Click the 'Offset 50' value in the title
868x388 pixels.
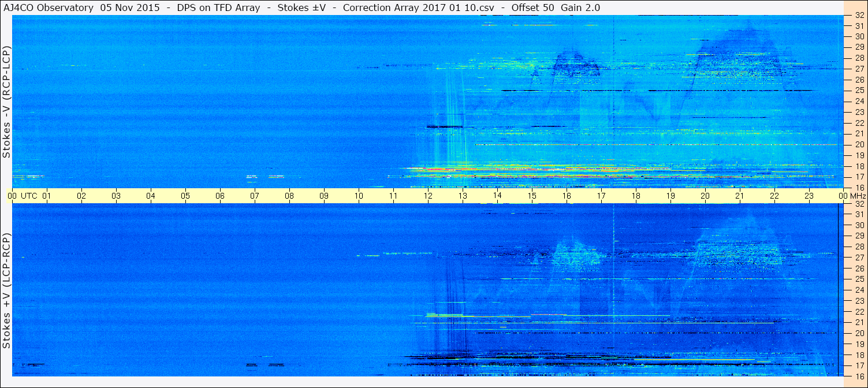point(531,8)
